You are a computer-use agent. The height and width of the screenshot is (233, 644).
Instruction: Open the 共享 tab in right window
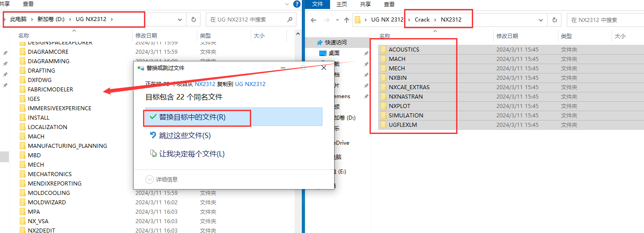pyautogui.click(x=366, y=4)
